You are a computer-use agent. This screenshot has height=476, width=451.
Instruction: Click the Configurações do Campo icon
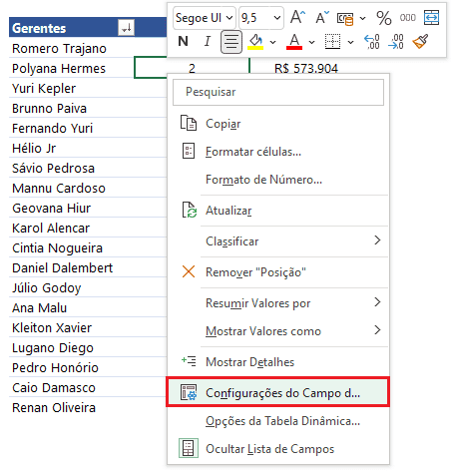189,392
